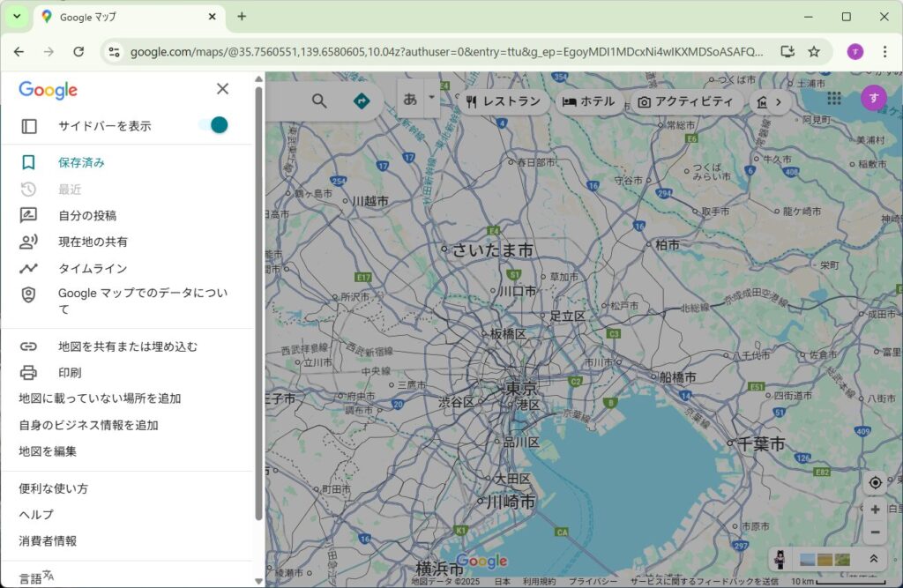Reload the Google Maps page
This screenshot has height=588, width=903.
point(78,52)
